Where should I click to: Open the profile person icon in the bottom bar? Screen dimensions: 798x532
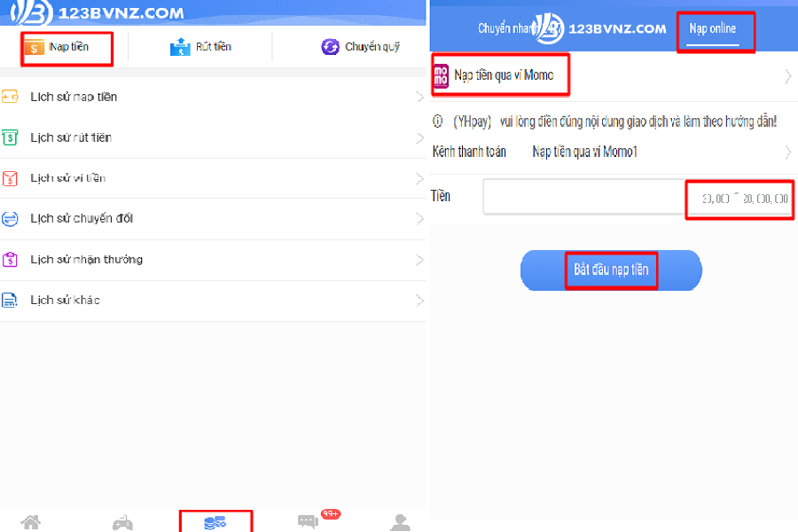tap(401, 522)
